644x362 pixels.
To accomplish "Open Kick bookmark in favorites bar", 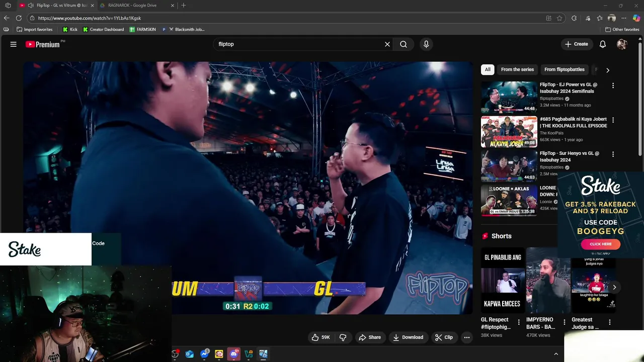I will click(x=70, y=29).
